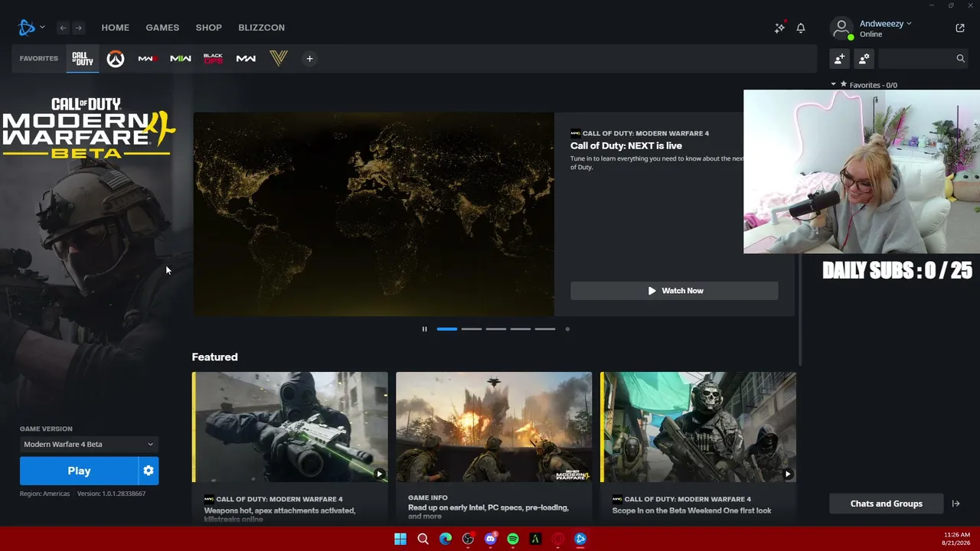Open friend management settings icon
Image resolution: width=980 pixels, height=551 pixels.
tap(864, 58)
